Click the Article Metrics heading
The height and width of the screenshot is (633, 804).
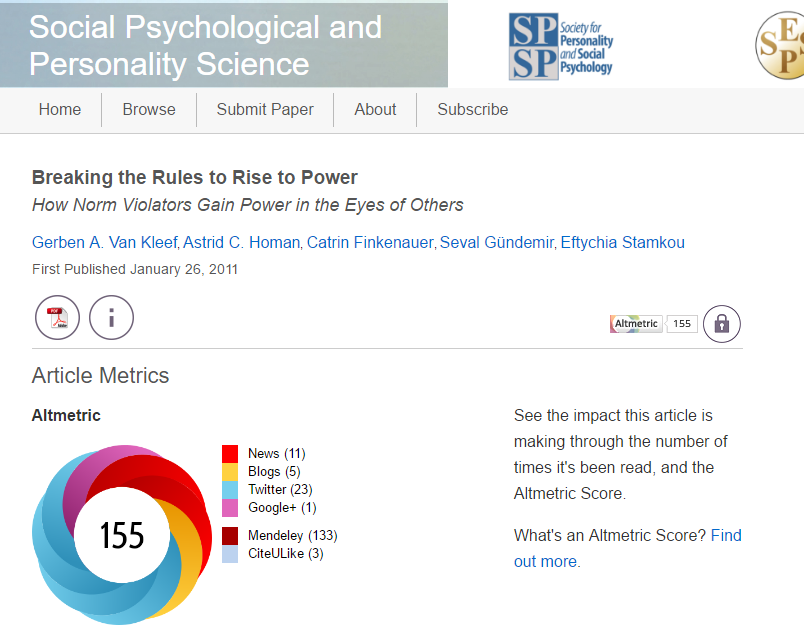point(100,376)
